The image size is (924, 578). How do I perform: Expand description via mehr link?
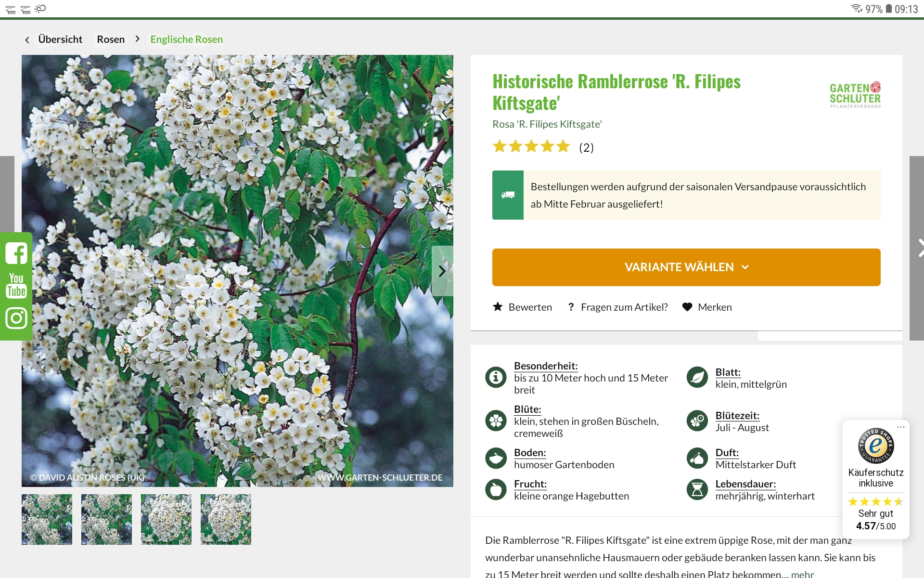pos(802,574)
